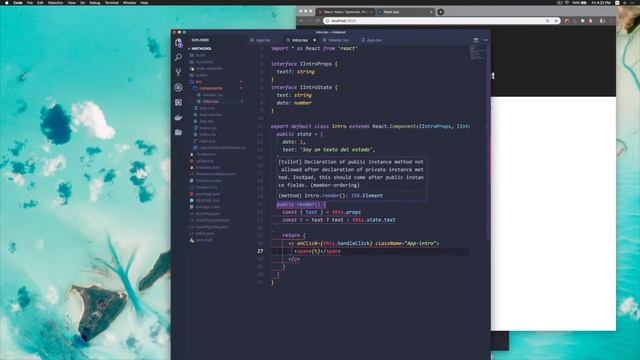
Task: Click the "const { text } = this.props" line
Action: (x=322, y=212)
